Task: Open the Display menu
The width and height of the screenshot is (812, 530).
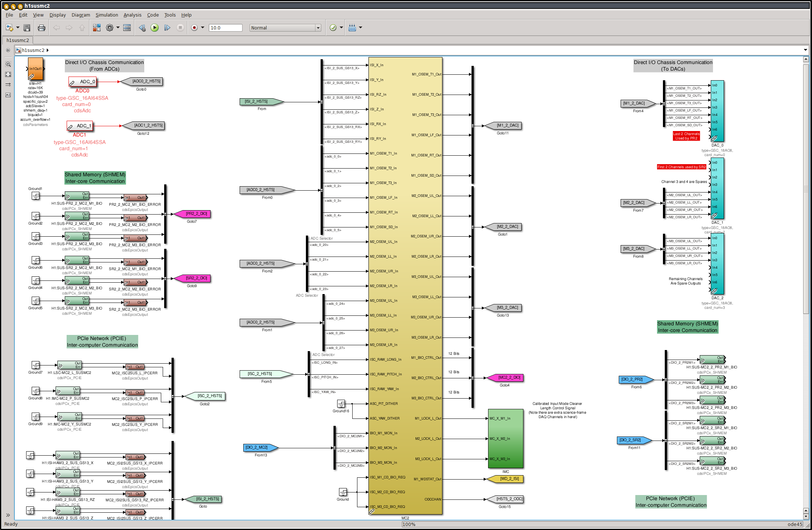Action: click(58, 15)
